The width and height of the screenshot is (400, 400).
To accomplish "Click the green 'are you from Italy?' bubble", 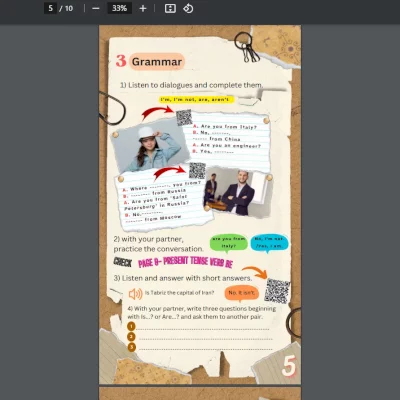I will 229,243.
